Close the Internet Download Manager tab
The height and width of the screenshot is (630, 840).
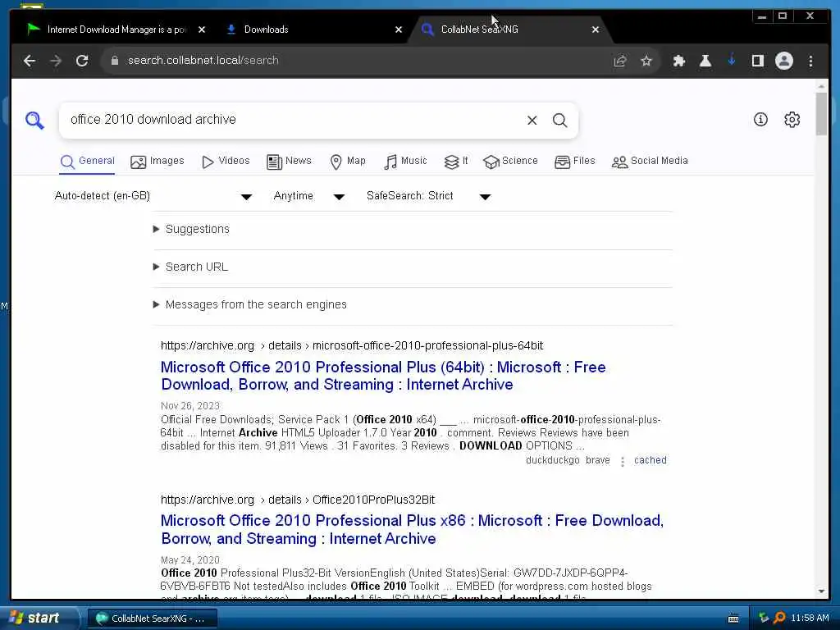202,30
